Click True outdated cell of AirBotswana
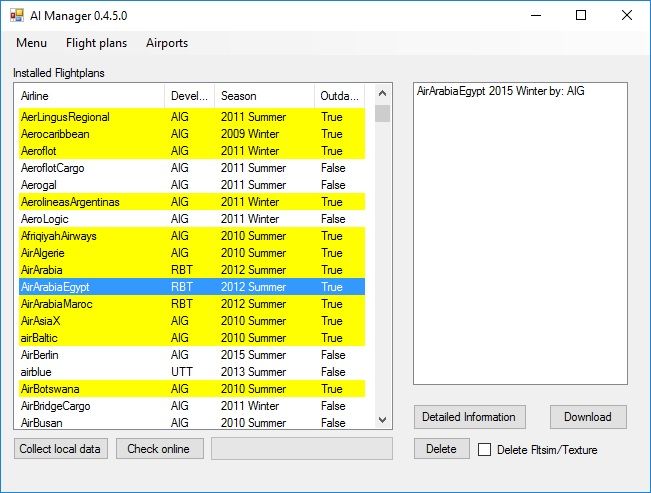This screenshot has width=651, height=493. coord(332,389)
